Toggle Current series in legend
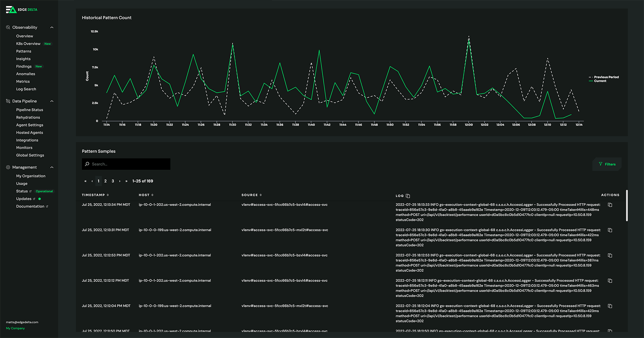This screenshot has height=338, width=644. pos(598,81)
